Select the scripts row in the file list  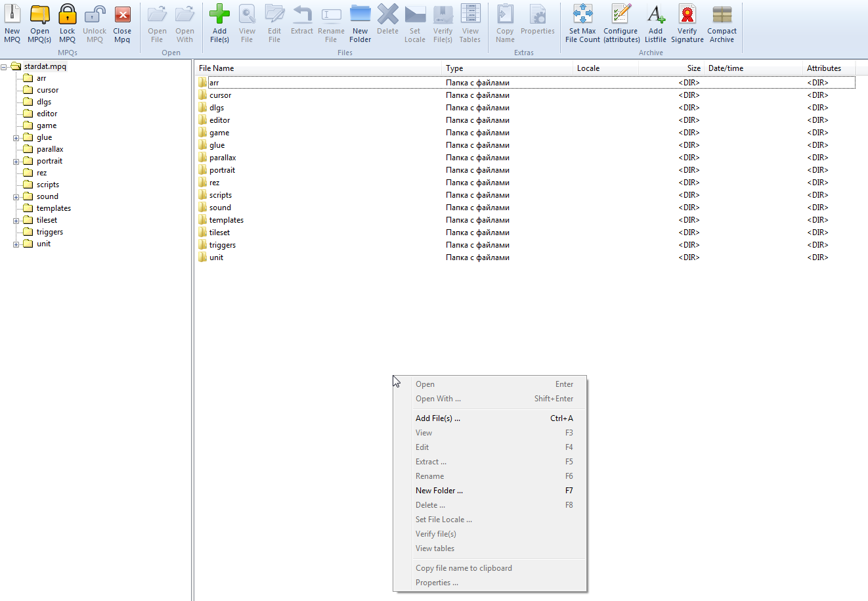(525, 195)
